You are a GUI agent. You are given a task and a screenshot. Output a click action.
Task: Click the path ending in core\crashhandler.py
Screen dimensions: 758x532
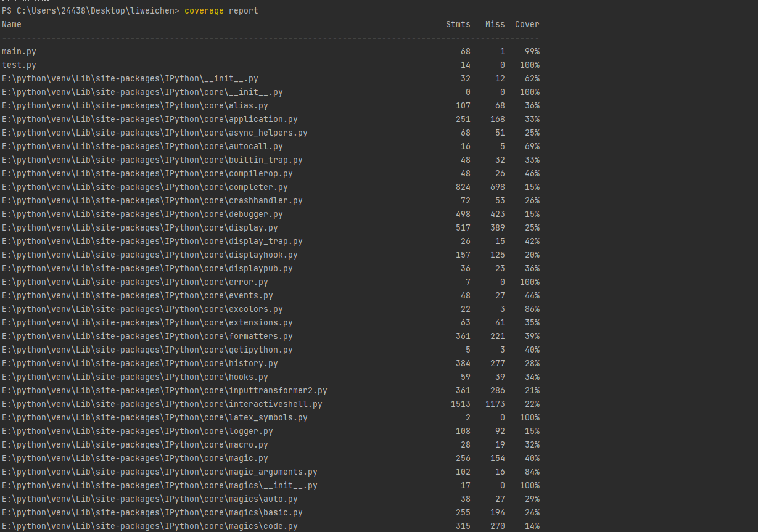pyautogui.click(x=152, y=201)
